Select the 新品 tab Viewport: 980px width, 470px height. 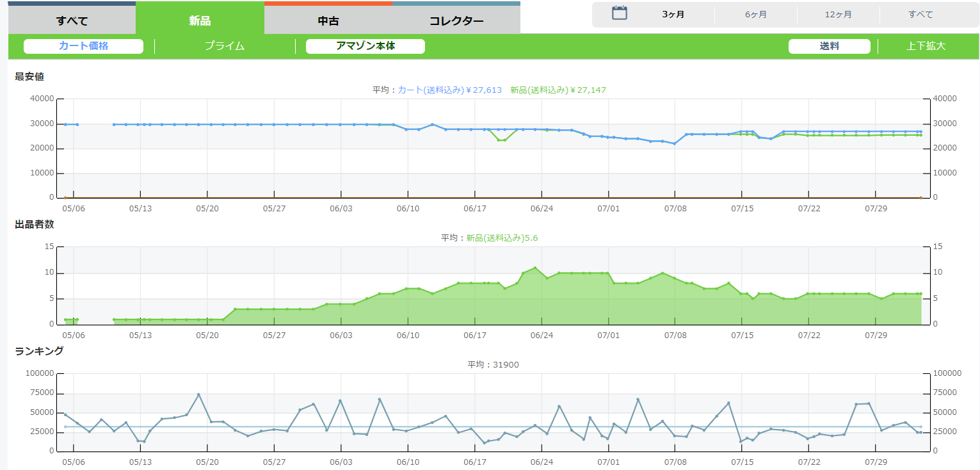pyautogui.click(x=200, y=20)
